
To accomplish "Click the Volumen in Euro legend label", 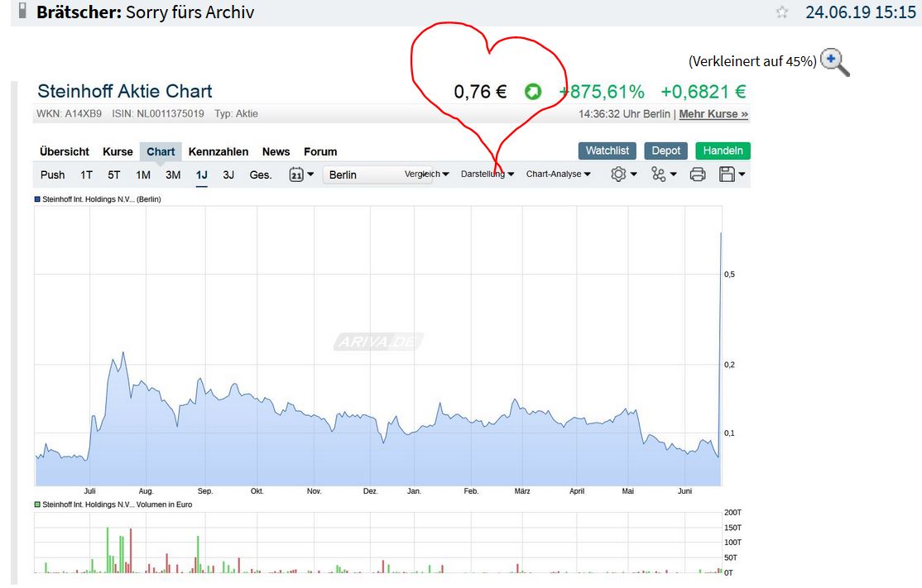I will 117,504.
